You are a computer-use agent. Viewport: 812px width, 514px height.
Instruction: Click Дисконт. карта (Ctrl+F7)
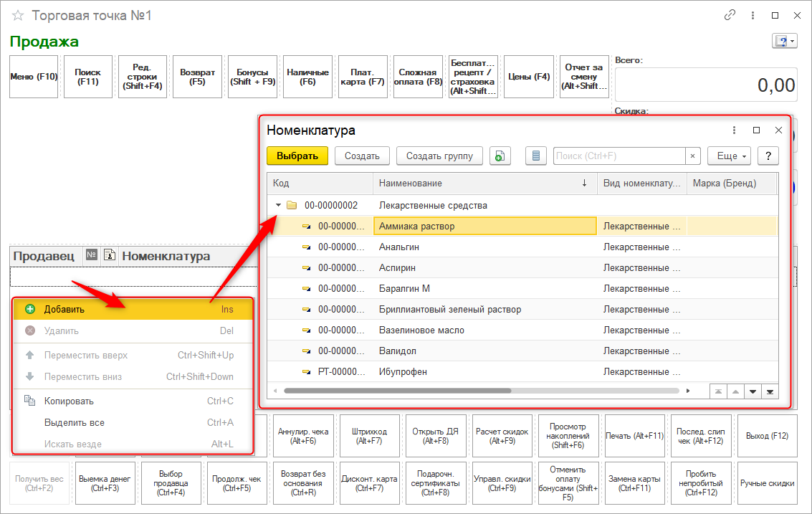point(369,483)
